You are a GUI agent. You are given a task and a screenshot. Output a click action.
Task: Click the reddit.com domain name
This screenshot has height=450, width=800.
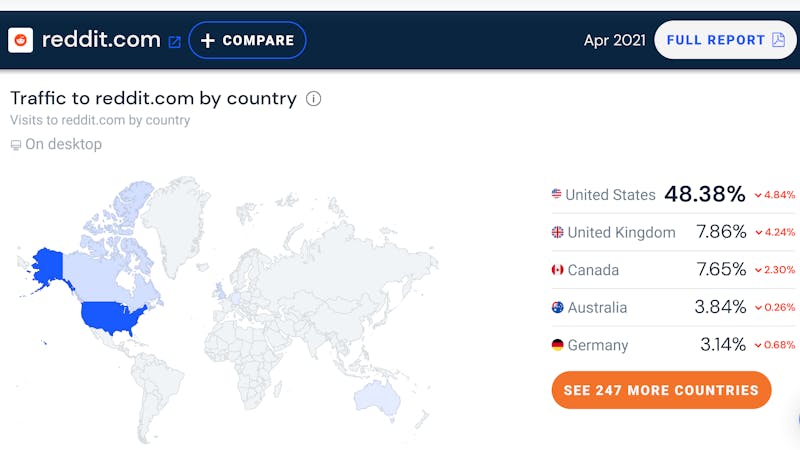click(x=101, y=40)
